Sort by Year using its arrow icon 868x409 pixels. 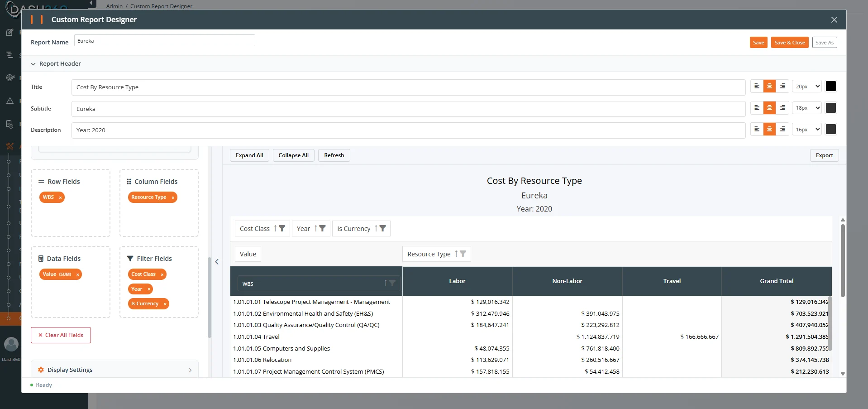click(316, 228)
